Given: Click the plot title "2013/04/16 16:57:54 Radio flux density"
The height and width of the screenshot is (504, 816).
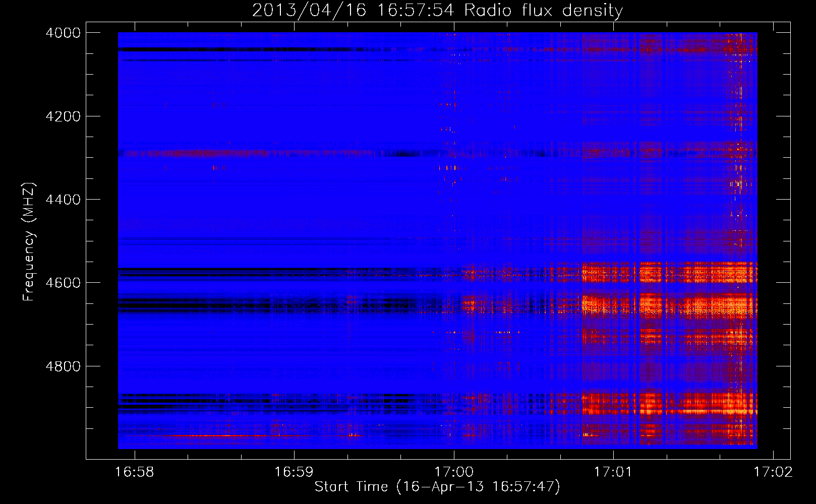Looking at the screenshot, I should 437,11.
